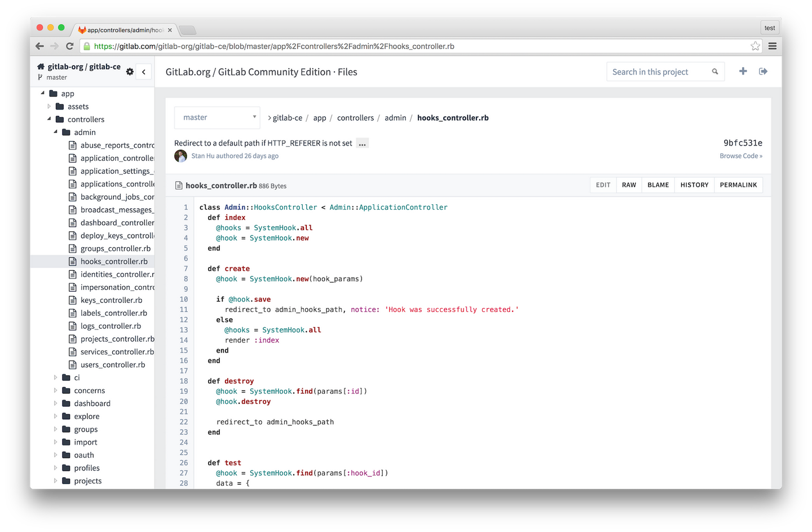
Task: Open the HISTORY button
Action: pos(694,185)
